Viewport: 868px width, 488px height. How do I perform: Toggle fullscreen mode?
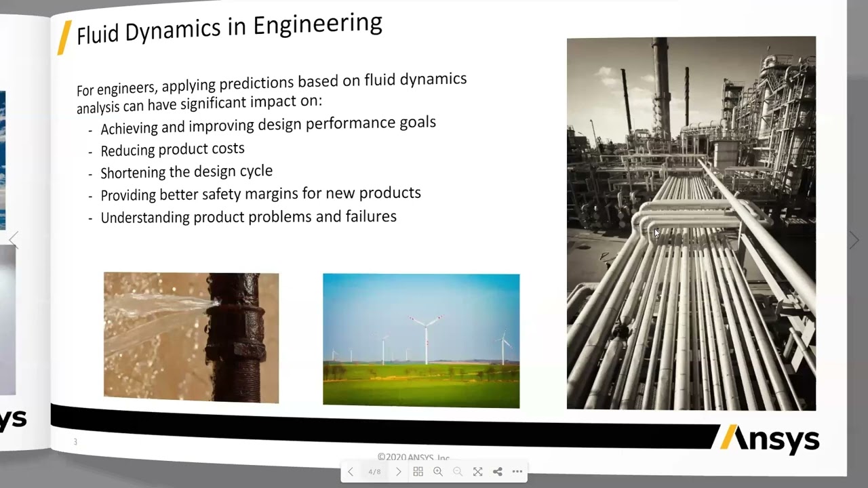477,472
